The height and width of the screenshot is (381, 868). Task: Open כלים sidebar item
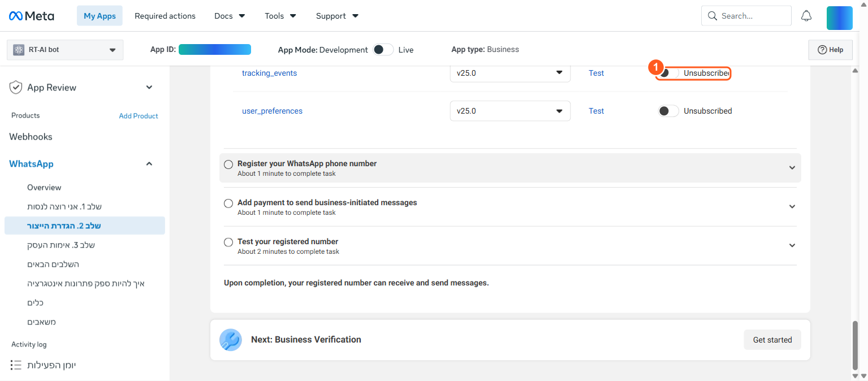(x=36, y=303)
